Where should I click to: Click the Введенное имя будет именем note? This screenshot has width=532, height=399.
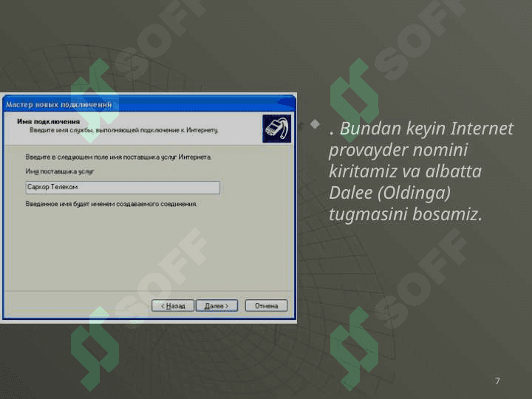[111, 204]
